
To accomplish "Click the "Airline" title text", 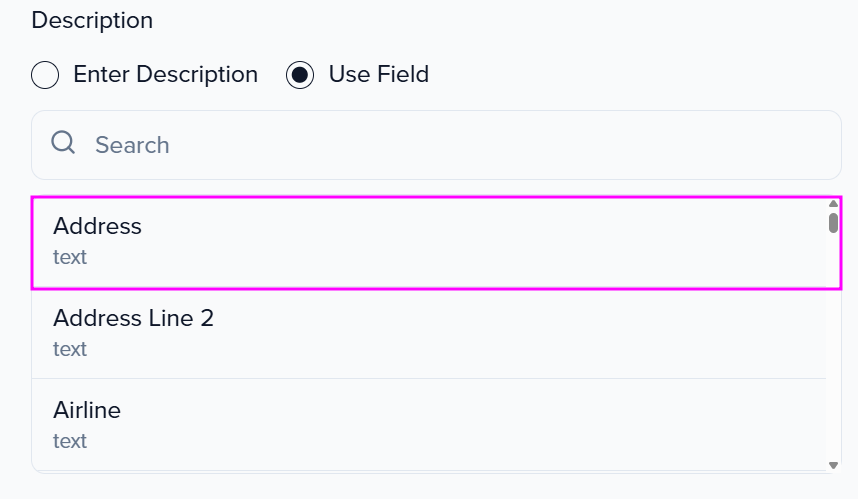I will pyautogui.click(x=87, y=410).
